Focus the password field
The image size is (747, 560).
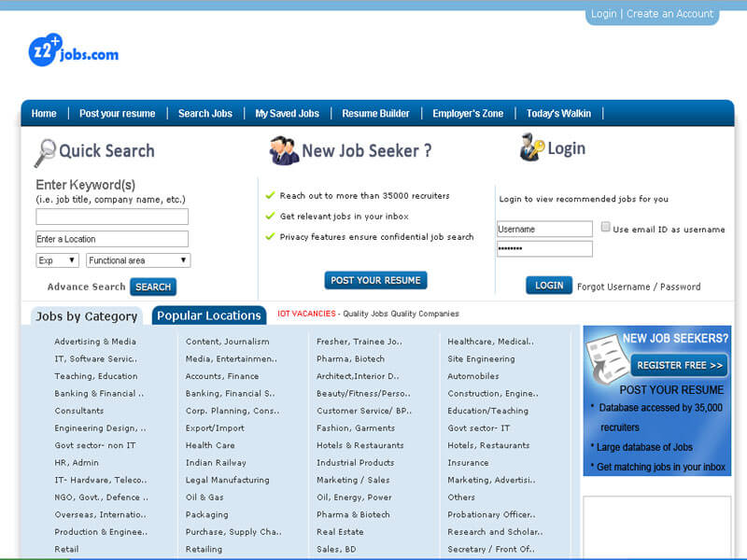[x=544, y=248]
